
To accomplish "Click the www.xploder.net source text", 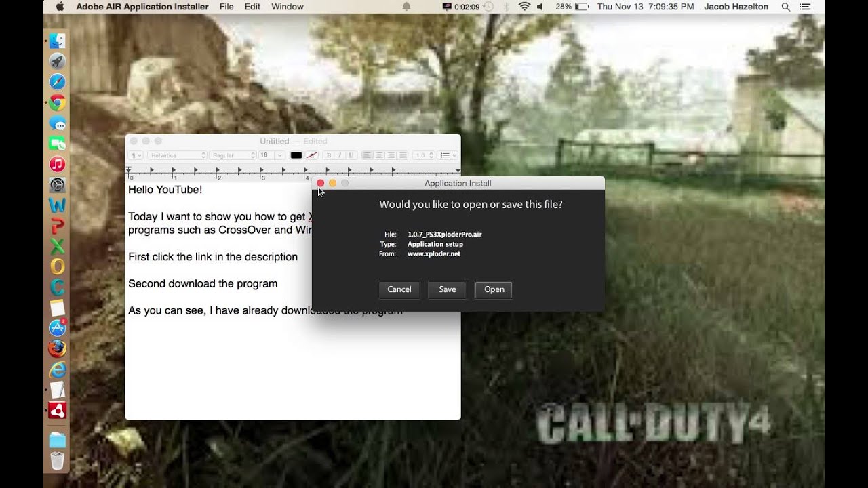I will click(434, 254).
